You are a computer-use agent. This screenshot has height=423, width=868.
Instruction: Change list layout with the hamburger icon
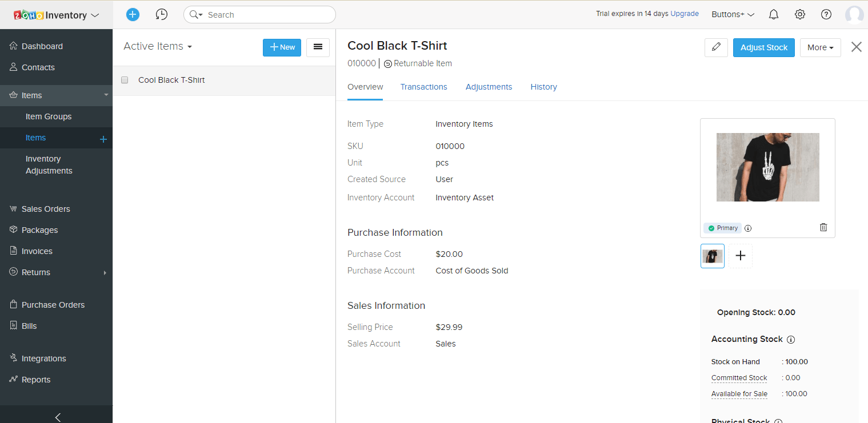(x=318, y=47)
